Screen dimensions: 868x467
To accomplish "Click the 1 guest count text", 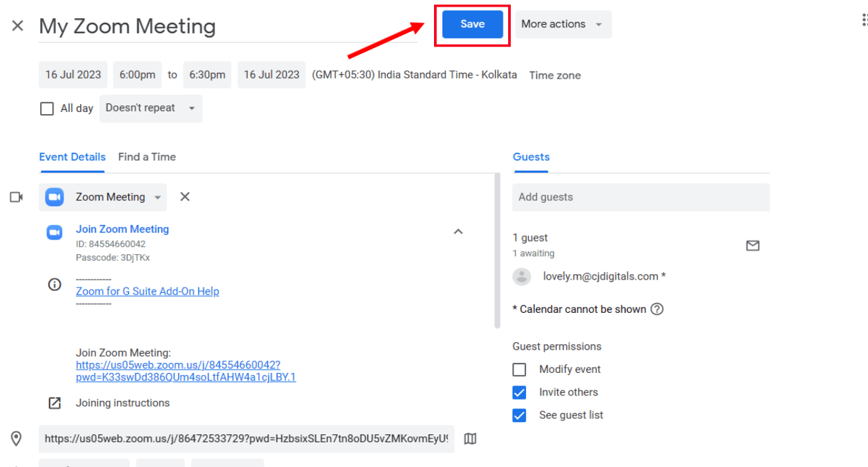I will [x=530, y=238].
